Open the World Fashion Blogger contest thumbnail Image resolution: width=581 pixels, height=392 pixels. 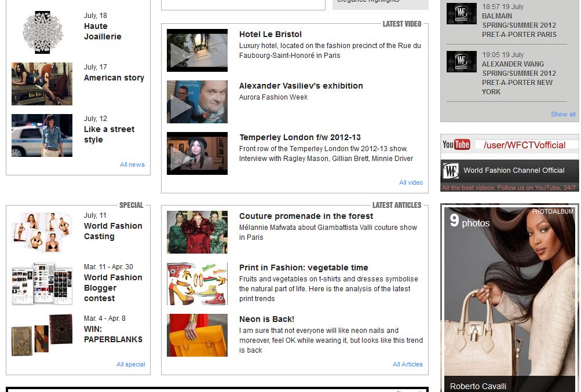pos(42,284)
